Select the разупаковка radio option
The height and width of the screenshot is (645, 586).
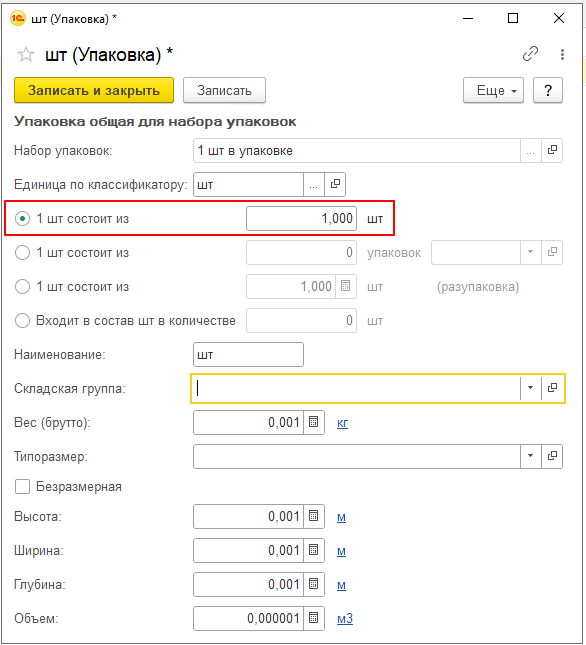(x=22, y=286)
